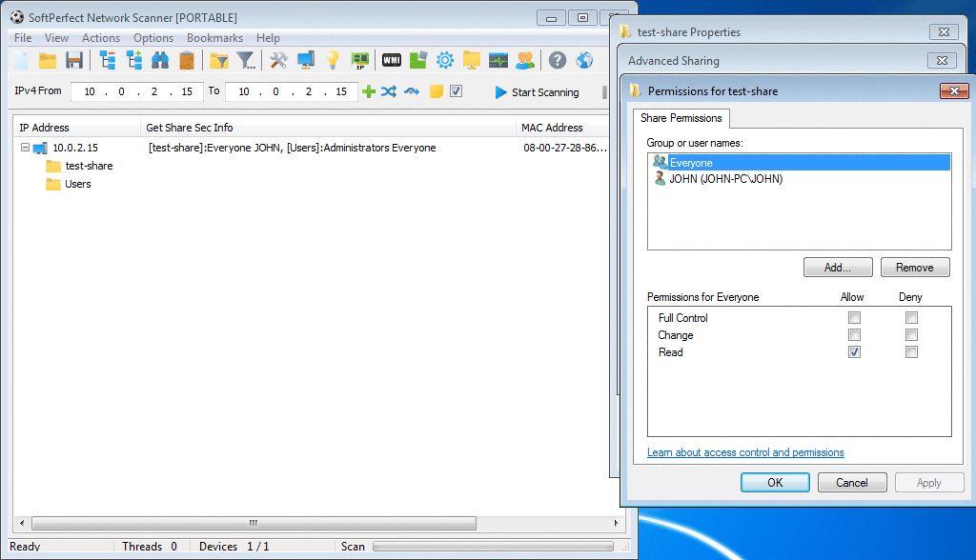Select the test-share folder in the tree
976x560 pixels.
pyautogui.click(x=89, y=166)
